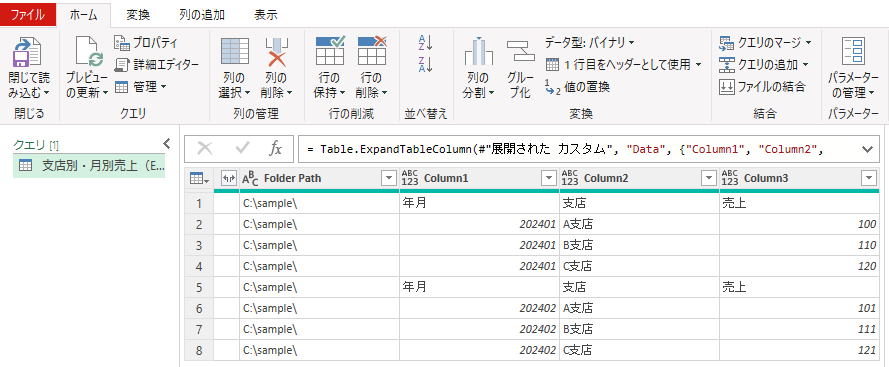Click the パラメーターの管理 icon
Image resolution: width=889 pixels, height=367 pixels.
click(x=853, y=52)
